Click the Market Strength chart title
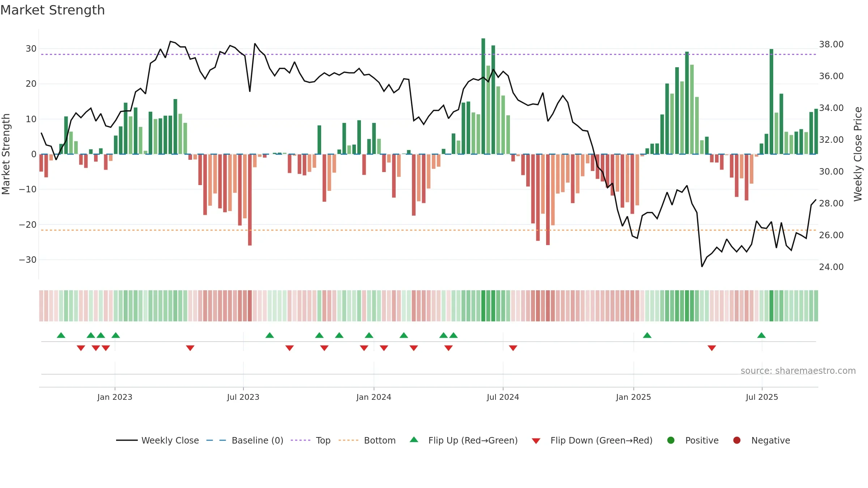The image size is (868, 488). (x=52, y=10)
